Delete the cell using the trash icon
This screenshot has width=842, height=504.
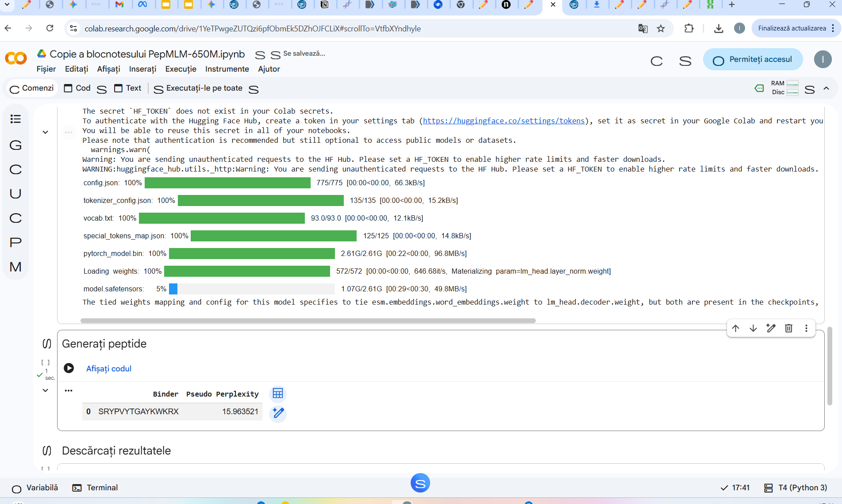pos(788,328)
